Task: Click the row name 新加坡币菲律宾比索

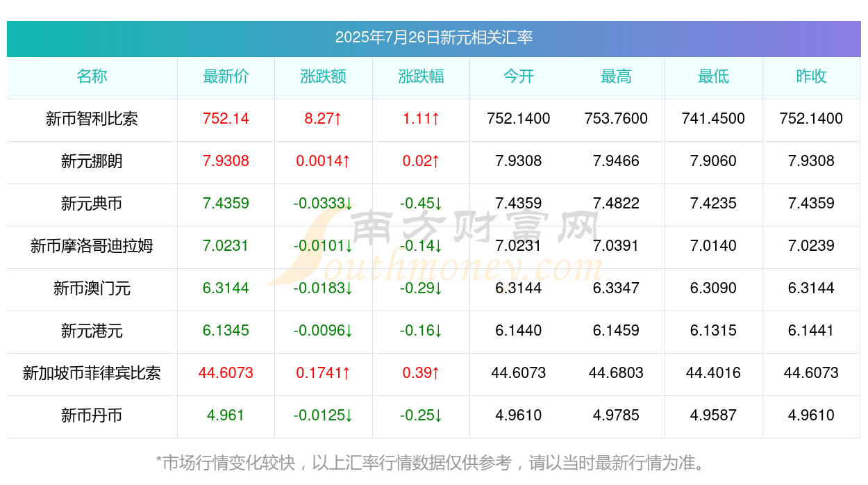Action: click(92, 373)
